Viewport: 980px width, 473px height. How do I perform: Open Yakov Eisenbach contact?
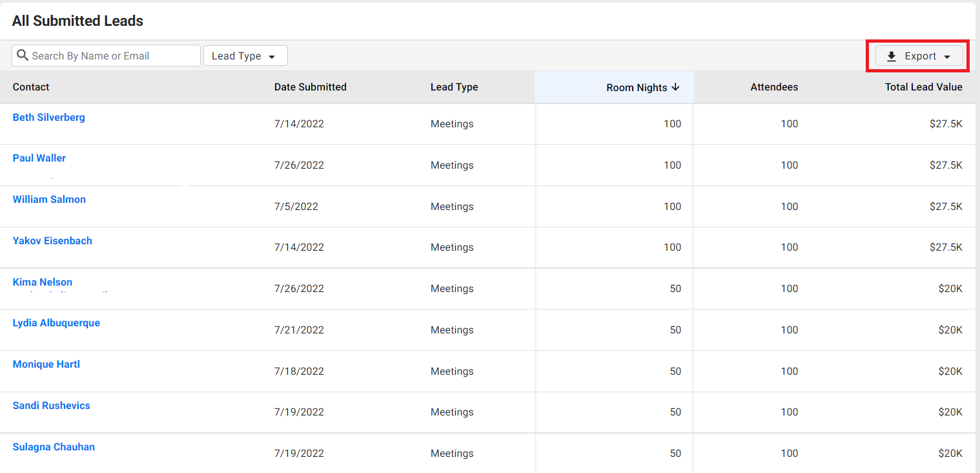point(52,240)
